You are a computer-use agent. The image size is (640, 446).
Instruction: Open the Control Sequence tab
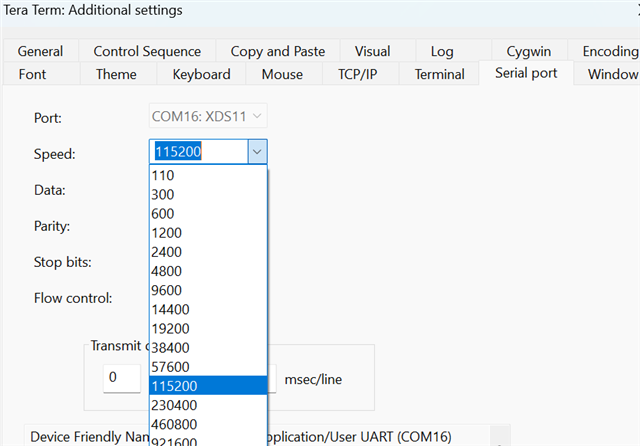(x=147, y=51)
